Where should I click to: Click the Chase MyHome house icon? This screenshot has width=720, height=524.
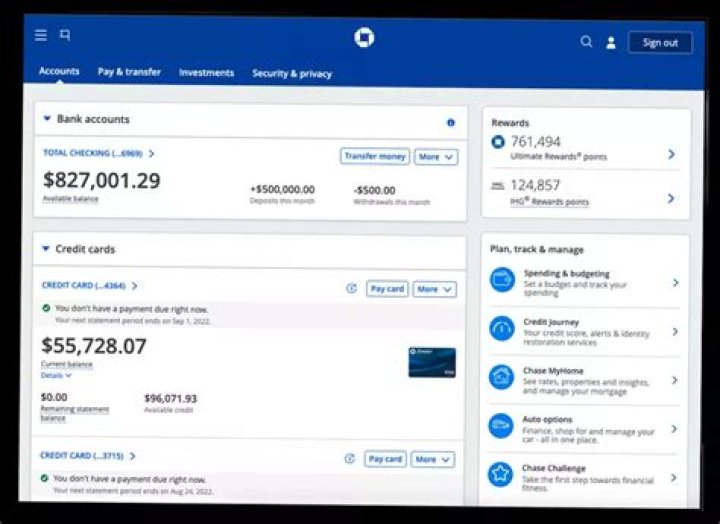(x=501, y=377)
